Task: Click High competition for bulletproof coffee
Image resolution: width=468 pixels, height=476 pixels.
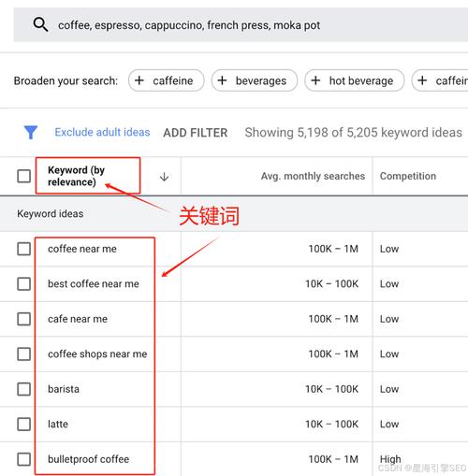Action: point(390,459)
